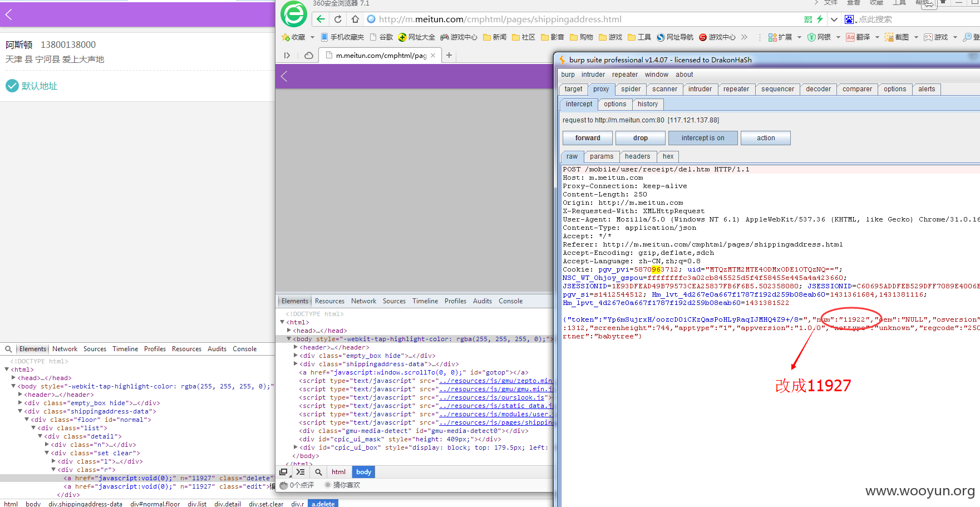The width and height of the screenshot is (980, 507).
Task: Click the 360 browser logo icon
Action: (293, 14)
